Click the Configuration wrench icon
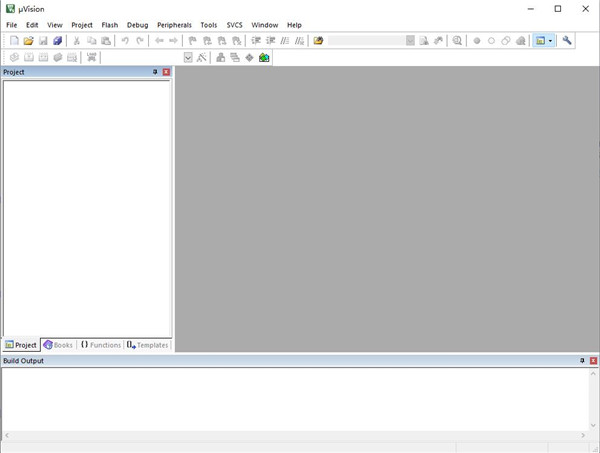This screenshot has height=453, width=600. (x=567, y=41)
